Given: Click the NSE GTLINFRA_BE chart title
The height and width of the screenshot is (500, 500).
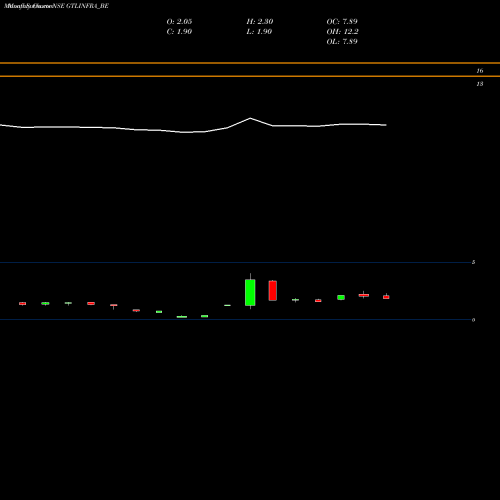Looking at the screenshot, I should [x=81, y=6].
